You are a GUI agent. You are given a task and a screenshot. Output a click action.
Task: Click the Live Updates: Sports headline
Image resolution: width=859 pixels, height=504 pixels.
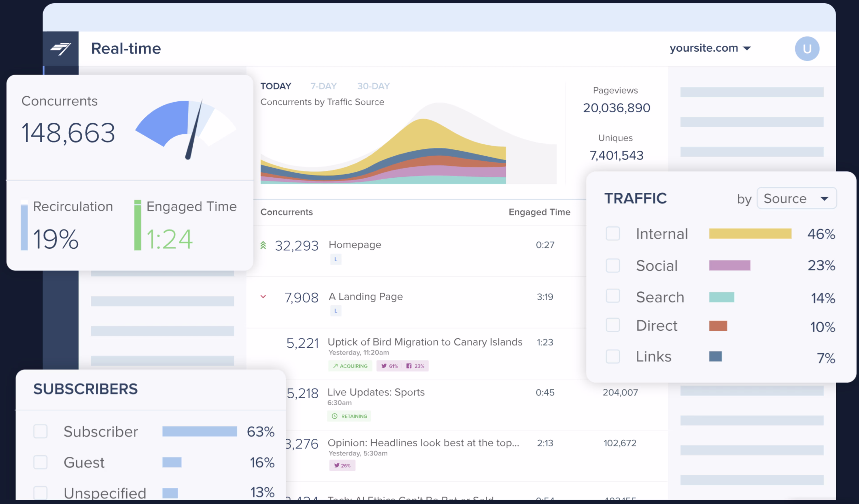pos(376,392)
